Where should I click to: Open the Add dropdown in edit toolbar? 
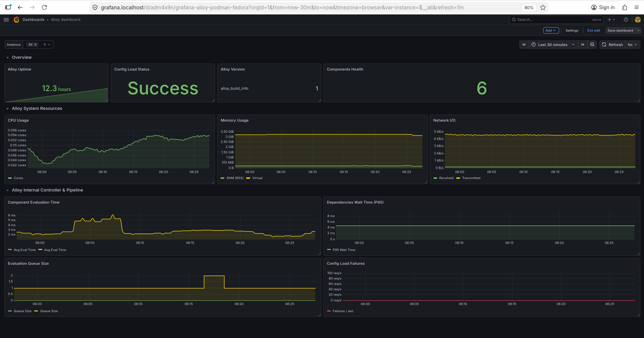pyautogui.click(x=551, y=30)
